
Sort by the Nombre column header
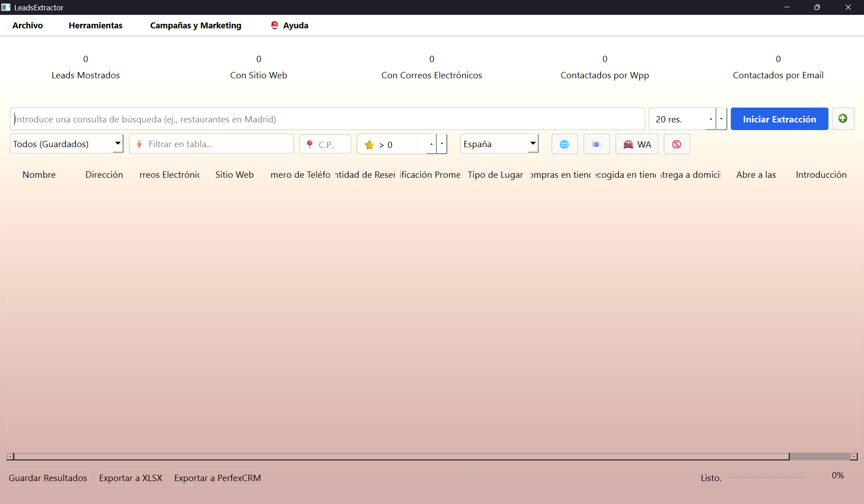(39, 175)
